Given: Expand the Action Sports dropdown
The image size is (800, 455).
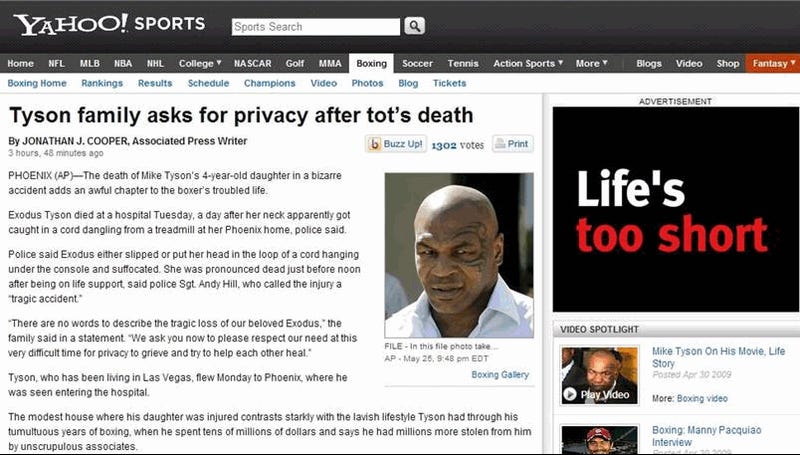Looking at the screenshot, I should [528, 63].
